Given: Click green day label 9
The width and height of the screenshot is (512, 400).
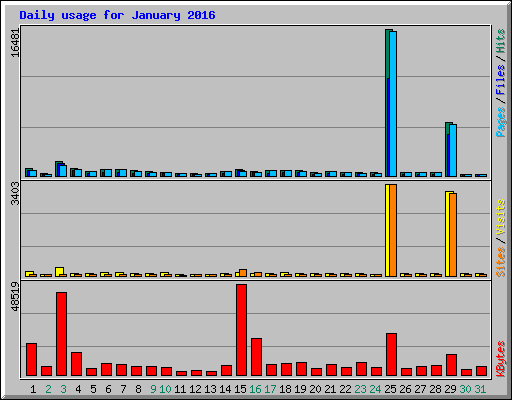Looking at the screenshot, I should pos(153,389).
